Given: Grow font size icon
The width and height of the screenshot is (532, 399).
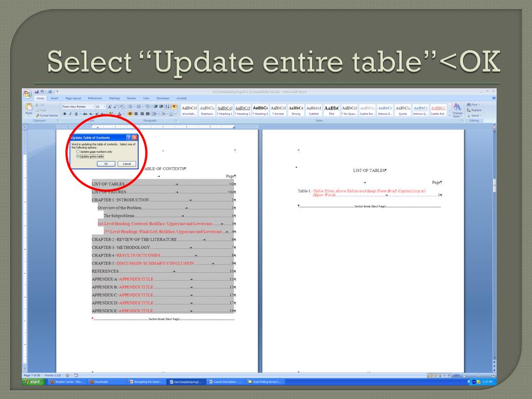Looking at the screenshot, I should pyautogui.click(x=110, y=107).
